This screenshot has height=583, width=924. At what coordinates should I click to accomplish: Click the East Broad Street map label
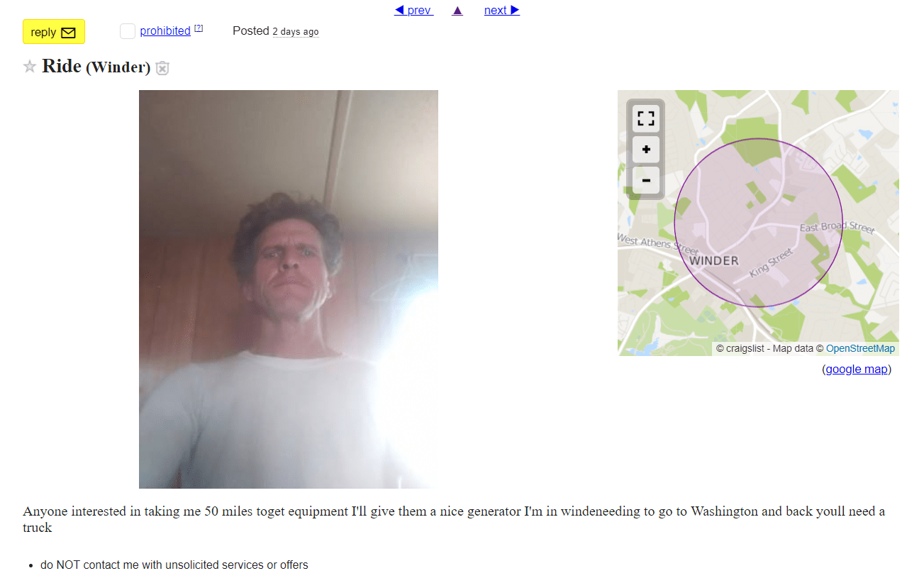[837, 228]
